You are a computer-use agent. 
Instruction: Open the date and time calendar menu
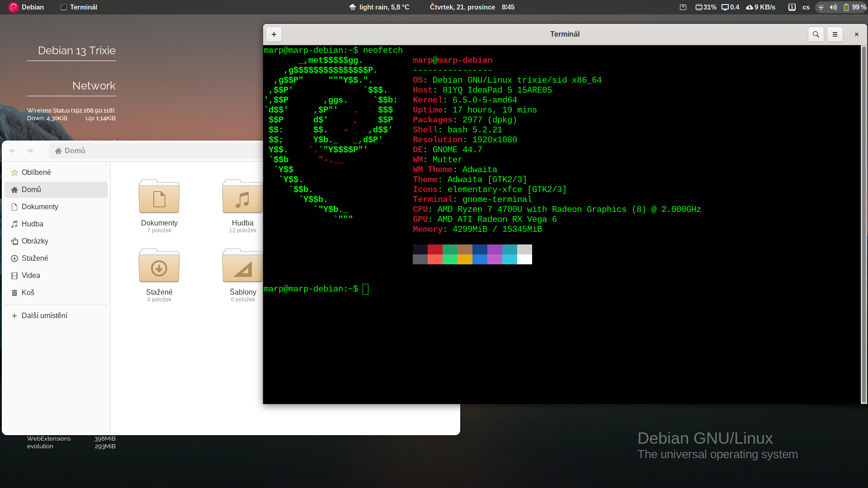click(x=472, y=7)
